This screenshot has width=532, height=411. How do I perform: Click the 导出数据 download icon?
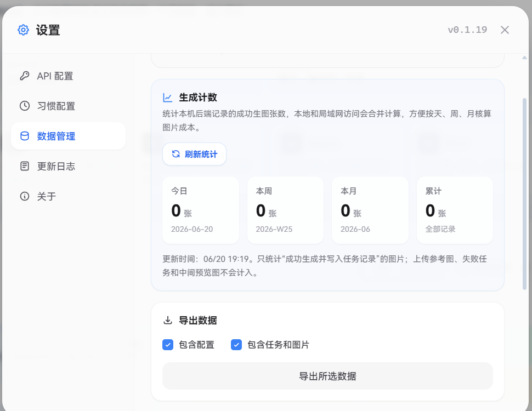[168, 320]
